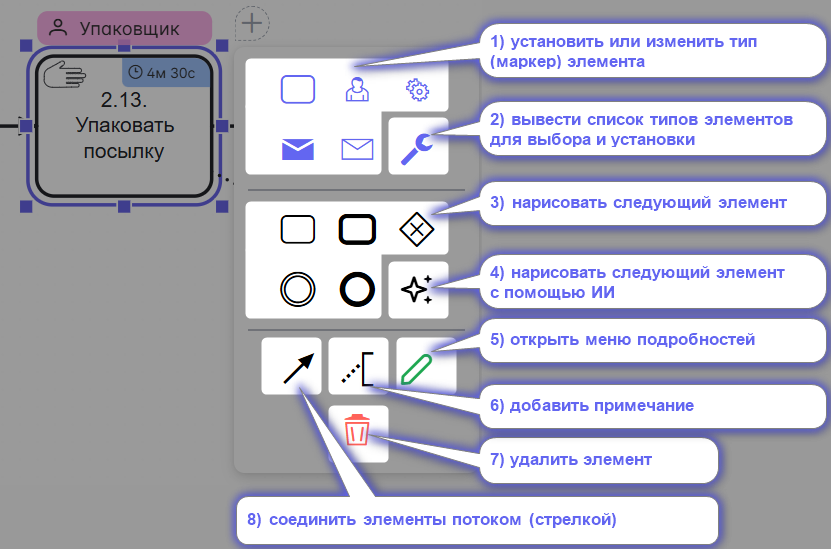This screenshot has height=549, width=831.
Task: Append a thick-bordered task as next element
Action: (357, 229)
